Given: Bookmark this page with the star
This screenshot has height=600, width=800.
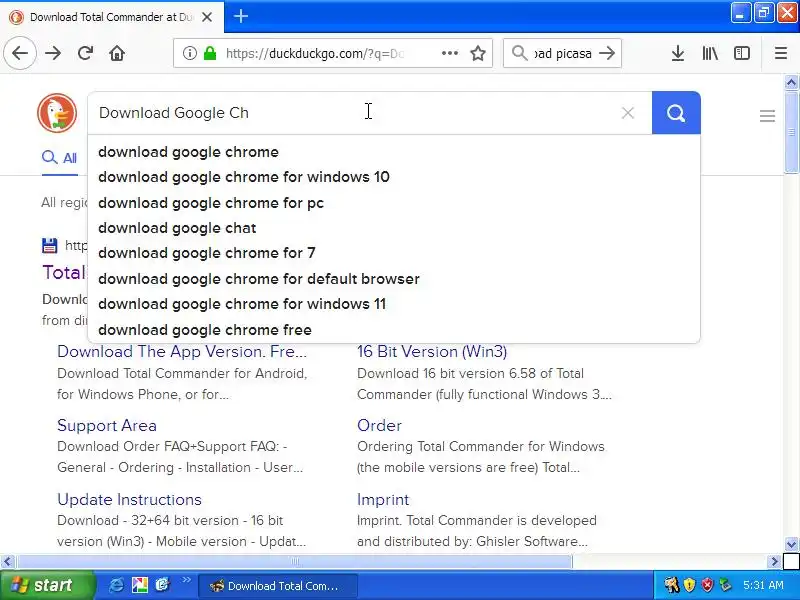Looking at the screenshot, I should click(478, 53).
